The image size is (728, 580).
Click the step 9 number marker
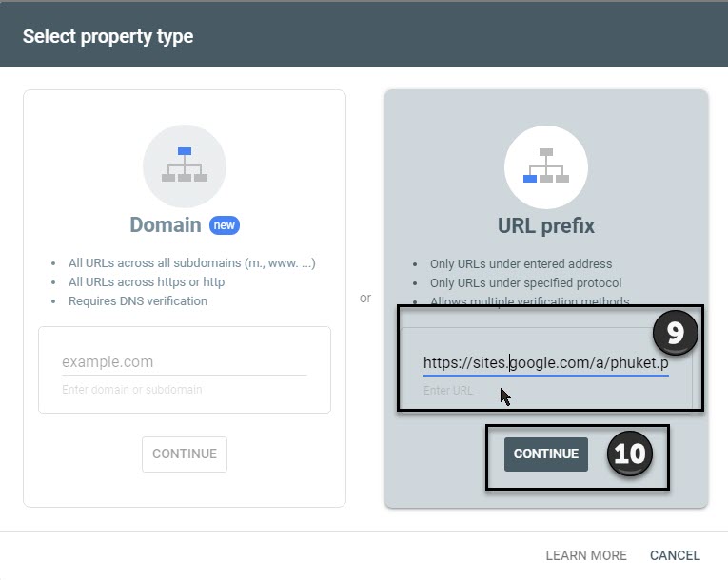tap(675, 333)
